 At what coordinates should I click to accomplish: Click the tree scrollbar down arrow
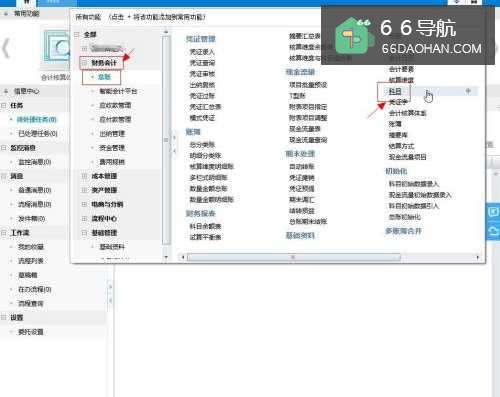(x=166, y=257)
